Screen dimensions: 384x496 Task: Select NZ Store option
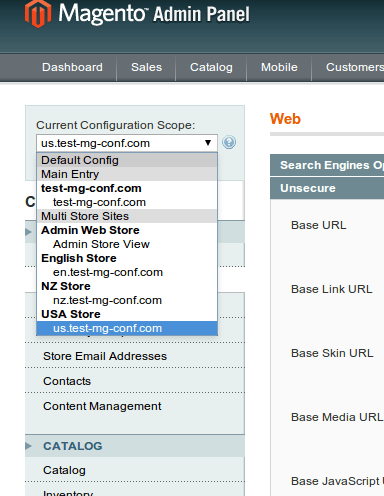[127, 286]
